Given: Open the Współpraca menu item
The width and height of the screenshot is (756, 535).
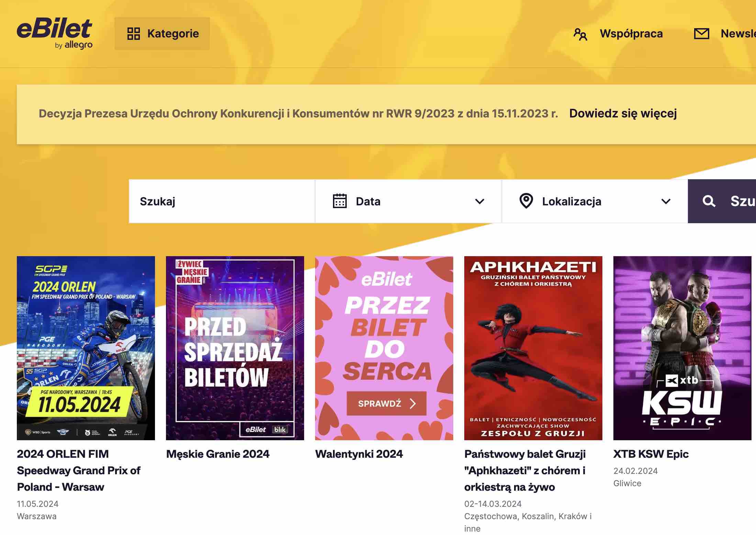Looking at the screenshot, I should click(631, 34).
